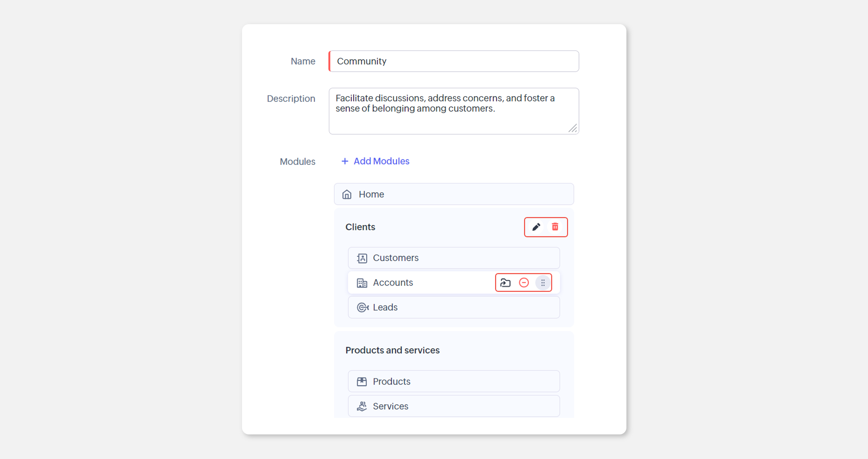Click the drag handle dots on Accounts

click(x=543, y=283)
